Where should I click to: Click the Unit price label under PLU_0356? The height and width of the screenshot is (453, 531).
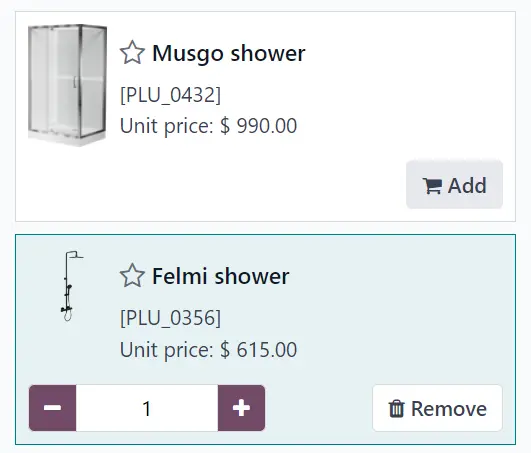(x=167, y=350)
